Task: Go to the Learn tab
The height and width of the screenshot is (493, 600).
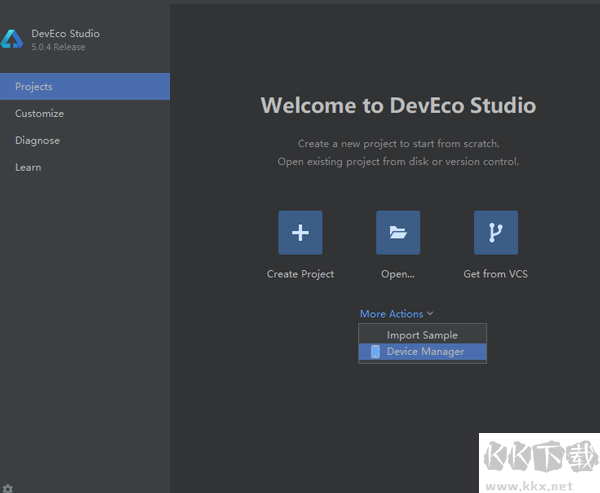Action: (x=85, y=167)
